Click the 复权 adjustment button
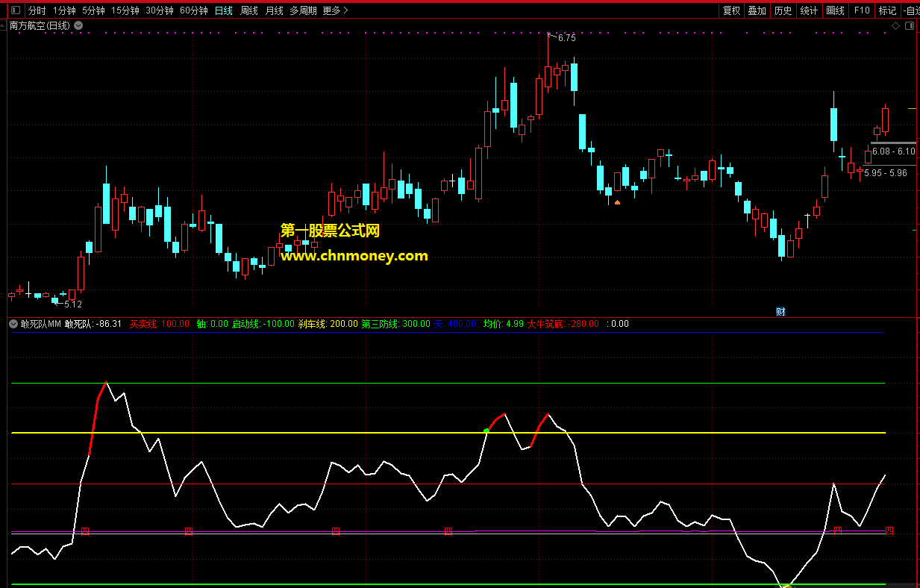The height and width of the screenshot is (588, 920). coord(732,10)
